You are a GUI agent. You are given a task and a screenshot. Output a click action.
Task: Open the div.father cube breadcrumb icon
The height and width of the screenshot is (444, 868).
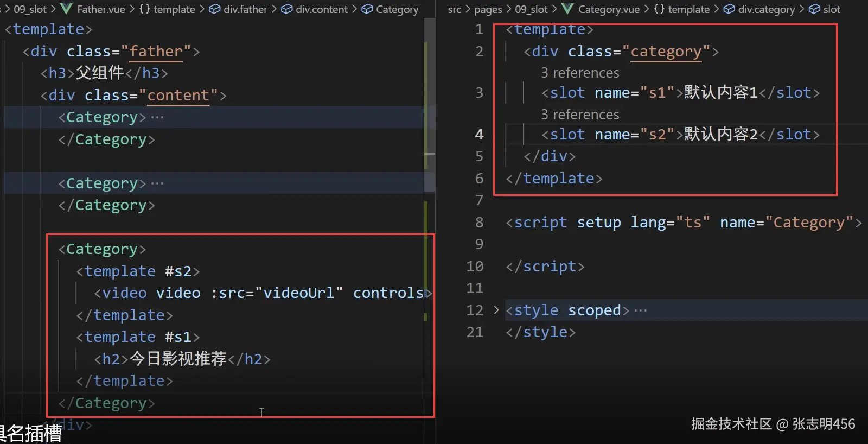point(215,9)
